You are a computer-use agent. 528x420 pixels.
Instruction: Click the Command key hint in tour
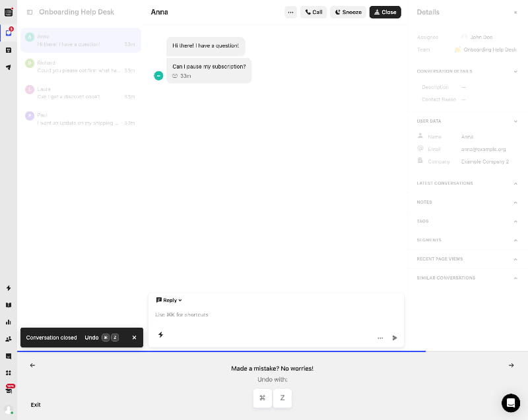click(262, 398)
